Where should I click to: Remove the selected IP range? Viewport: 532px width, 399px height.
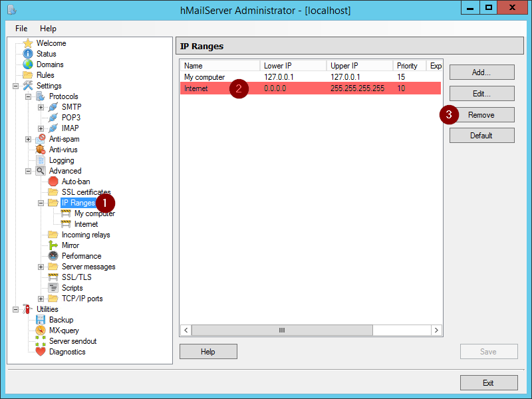(x=481, y=114)
